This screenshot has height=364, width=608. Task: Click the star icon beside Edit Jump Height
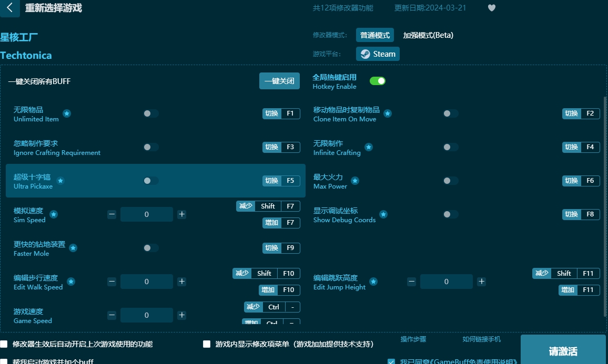point(373,282)
